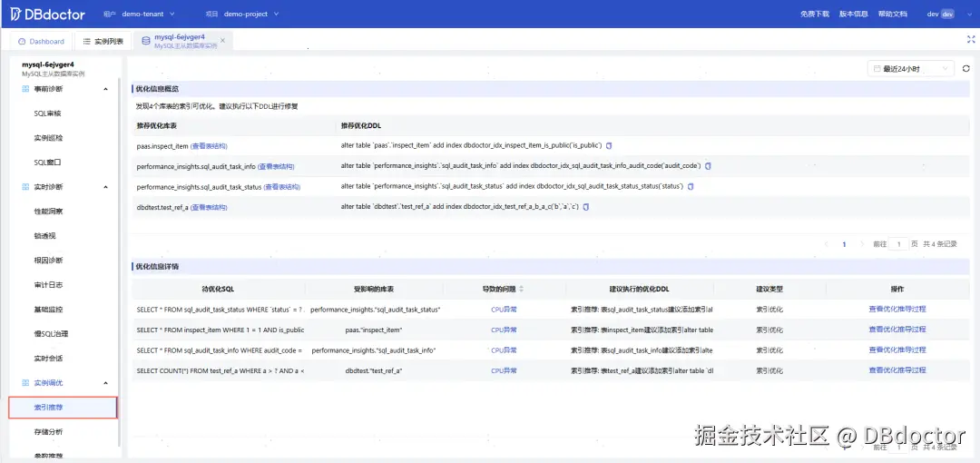
Task: View optimization process for sql_audit_task_status query
Action: point(897,309)
